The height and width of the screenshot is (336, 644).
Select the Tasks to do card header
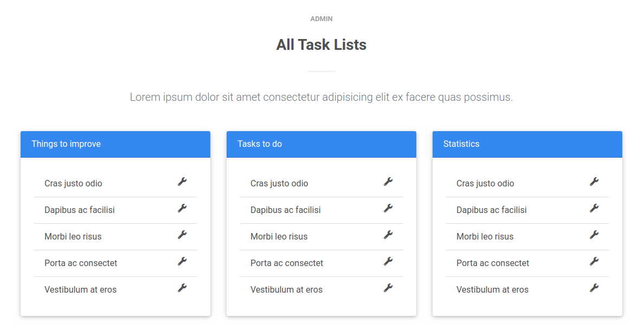click(321, 144)
